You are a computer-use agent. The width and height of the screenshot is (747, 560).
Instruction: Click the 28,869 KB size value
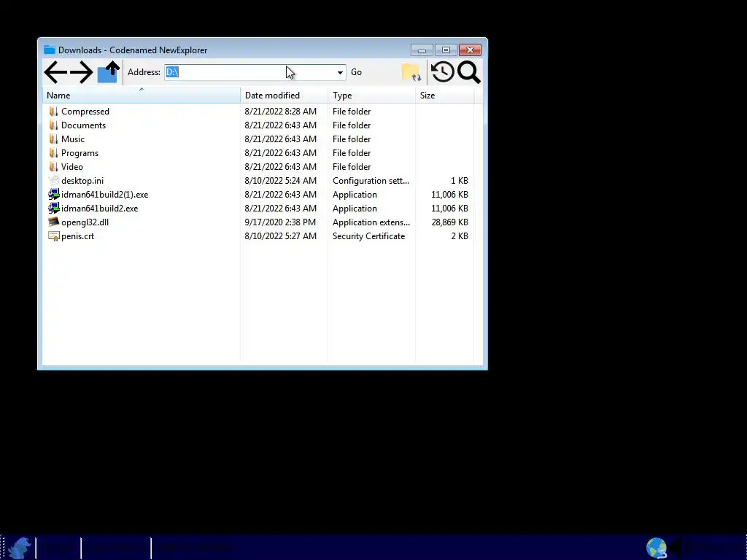(x=449, y=222)
